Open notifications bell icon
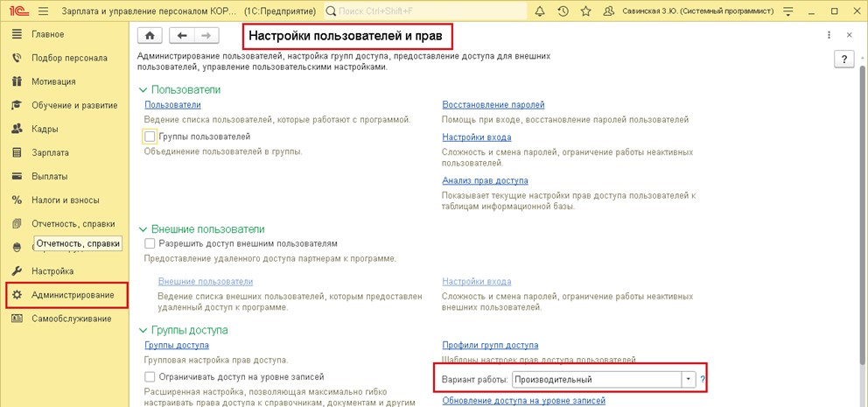Viewport: 868px width, 407px height. (x=540, y=11)
